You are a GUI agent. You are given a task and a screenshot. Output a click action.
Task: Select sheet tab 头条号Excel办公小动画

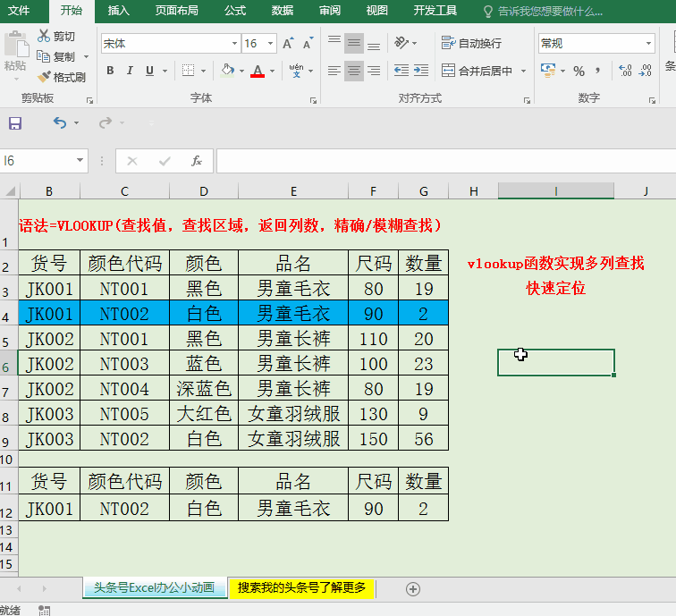tap(155, 587)
